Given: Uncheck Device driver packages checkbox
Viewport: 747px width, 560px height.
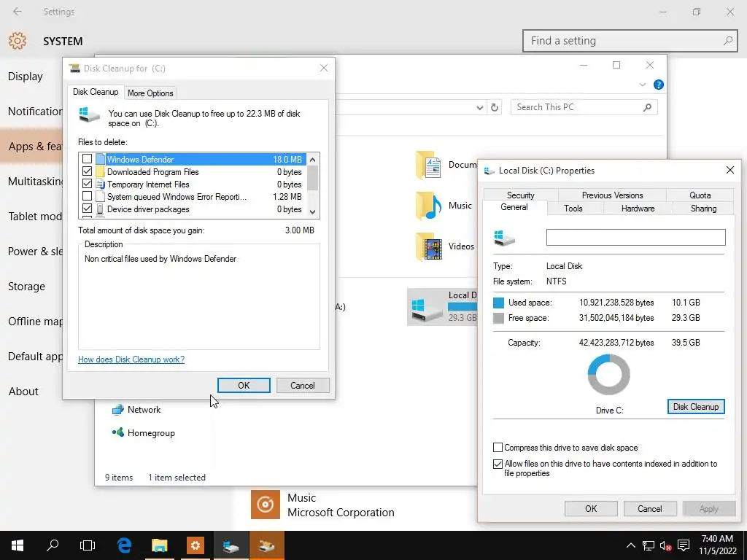Looking at the screenshot, I should [x=88, y=209].
